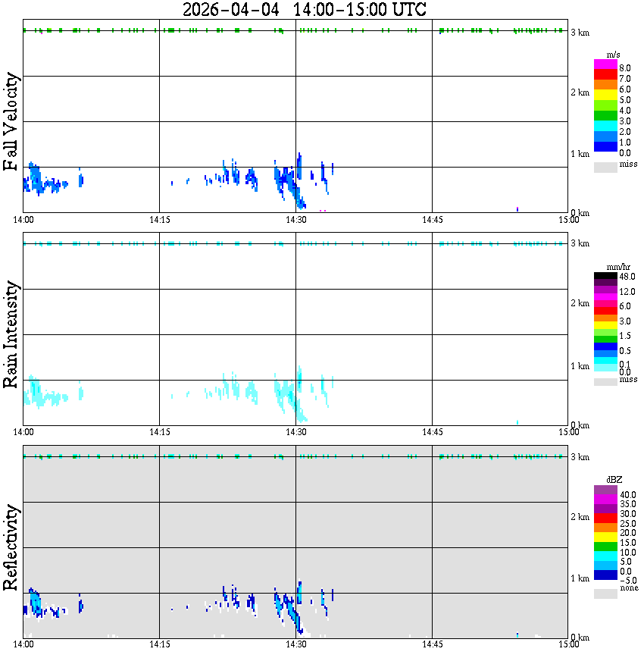Select the red swatch in the Reflectivity legend
Viewport: 644px width, 658px height.
pos(605,519)
